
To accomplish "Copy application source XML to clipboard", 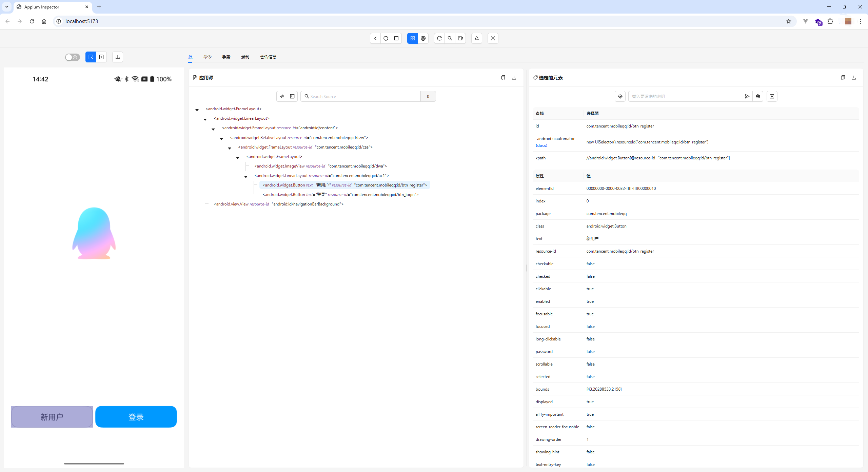I will coord(503,78).
